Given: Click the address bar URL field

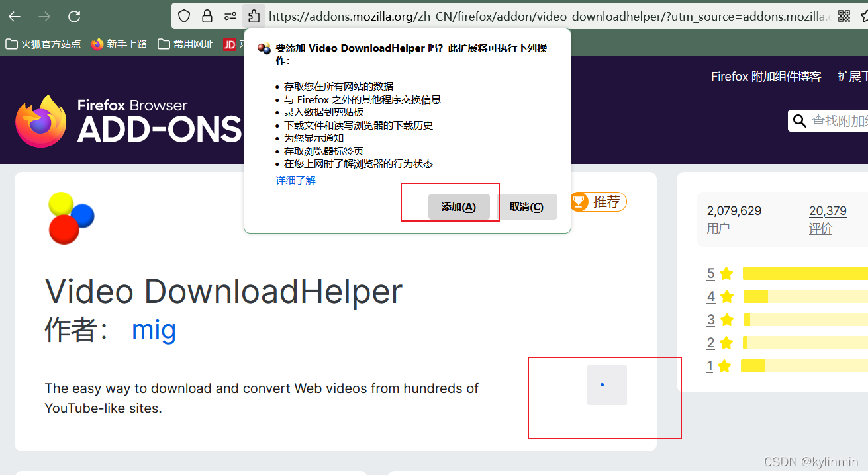Looking at the screenshot, I should (548, 16).
